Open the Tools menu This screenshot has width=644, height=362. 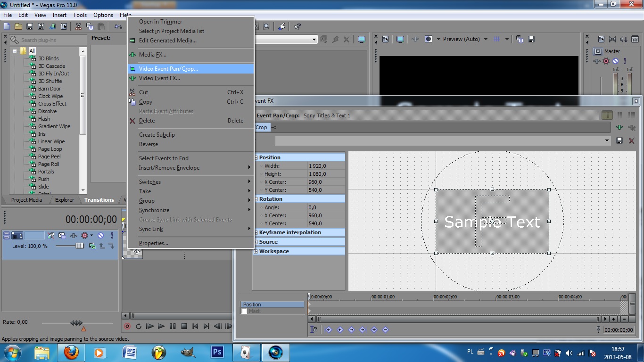tap(80, 15)
